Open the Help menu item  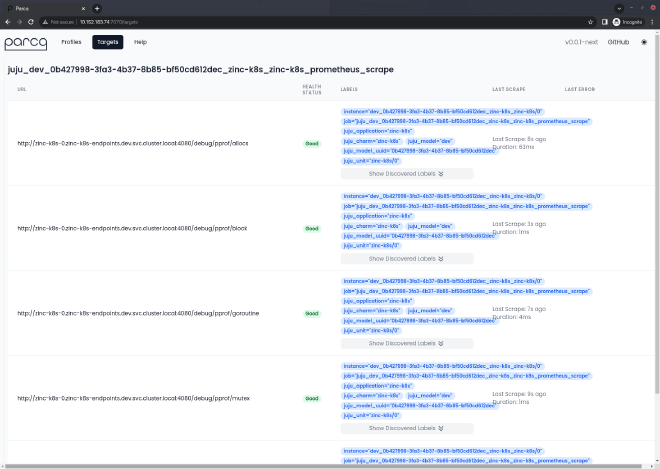(140, 43)
